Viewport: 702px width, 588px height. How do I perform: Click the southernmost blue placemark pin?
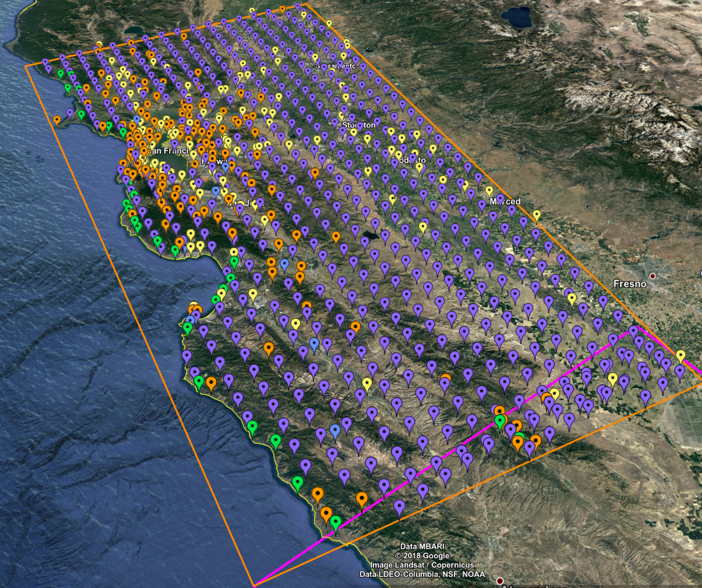tap(335, 430)
